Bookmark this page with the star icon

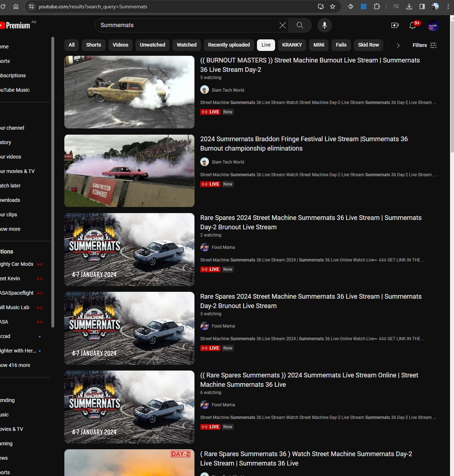pos(333,7)
